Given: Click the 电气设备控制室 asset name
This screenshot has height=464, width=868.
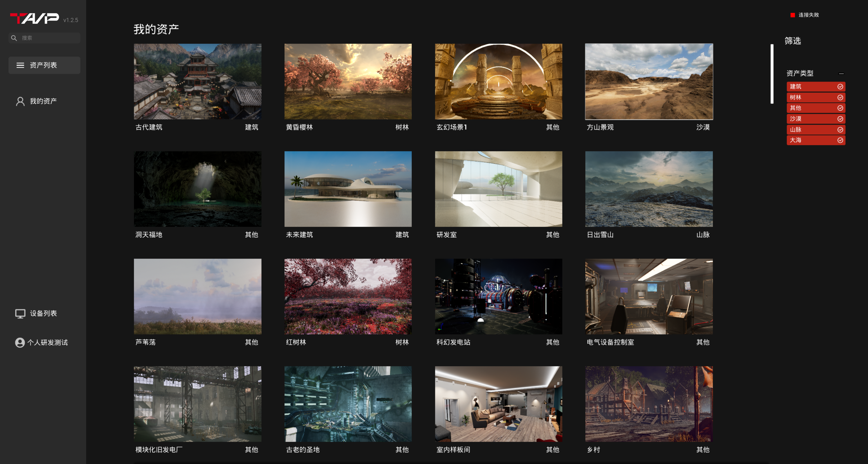Looking at the screenshot, I should tap(610, 342).
